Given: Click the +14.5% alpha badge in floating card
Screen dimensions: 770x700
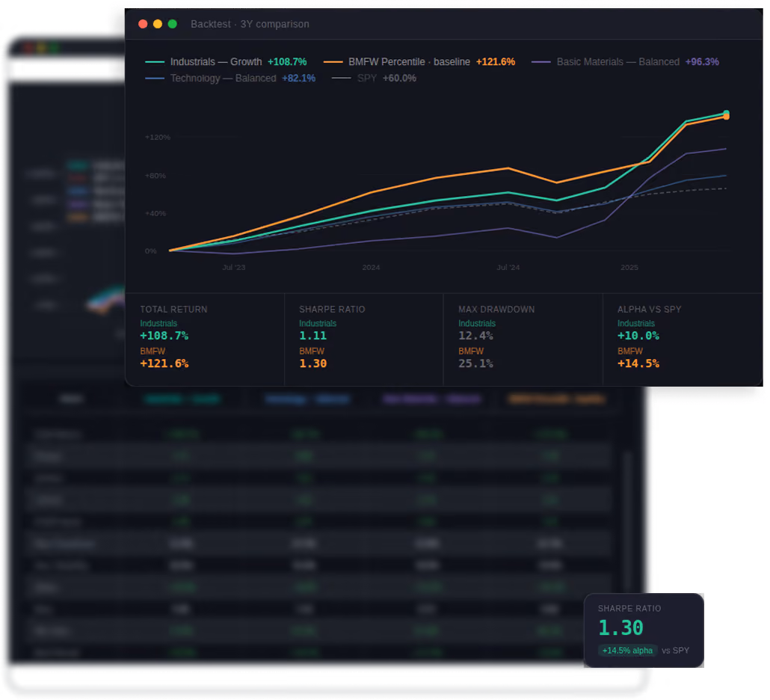Looking at the screenshot, I should click(x=627, y=651).
